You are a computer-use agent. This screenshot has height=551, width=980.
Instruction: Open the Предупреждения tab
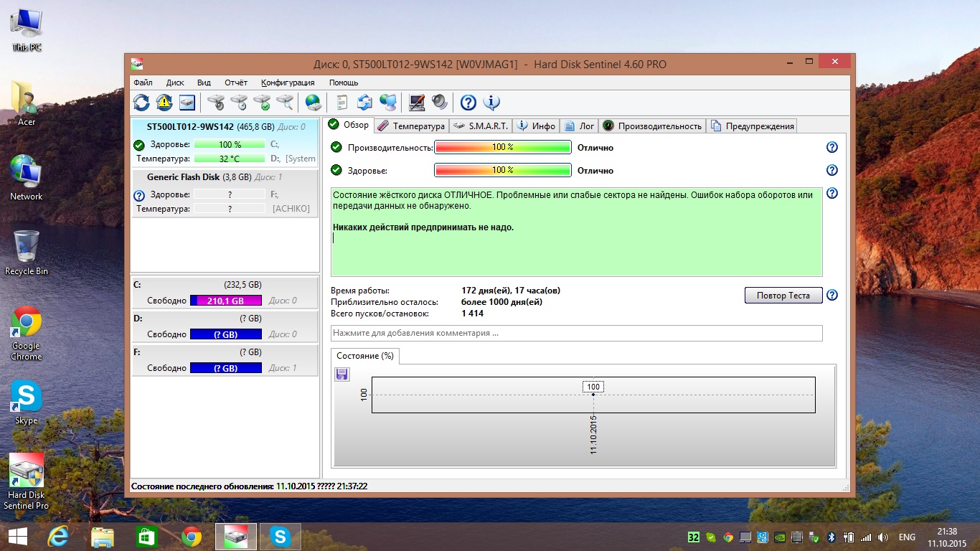point(753,126)
